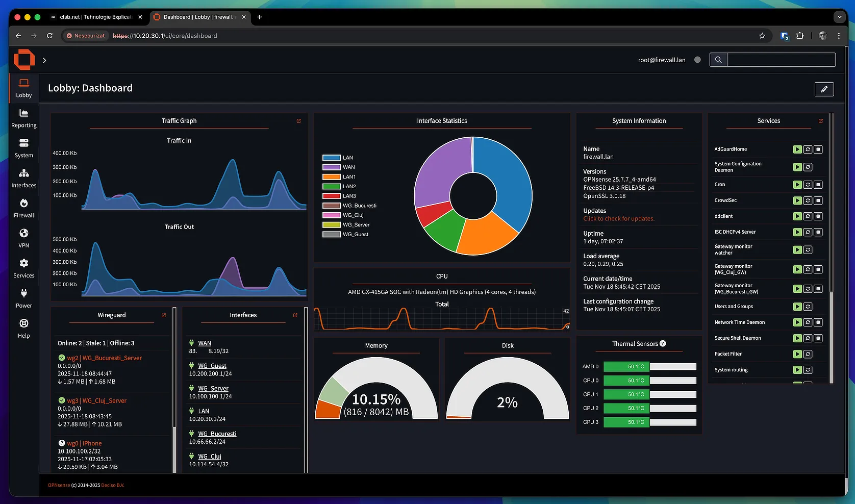855x504 pixels.
Task: Select the System sidebar menu item
Action: 23,147
